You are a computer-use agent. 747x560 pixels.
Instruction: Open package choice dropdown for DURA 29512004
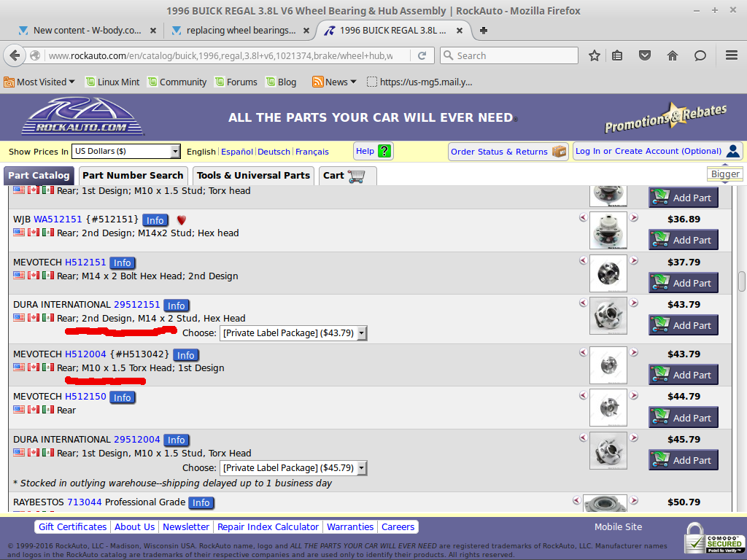293,468
